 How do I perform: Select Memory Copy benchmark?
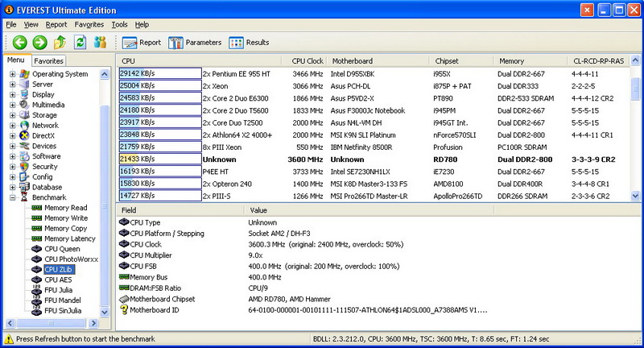click(66, 229)
